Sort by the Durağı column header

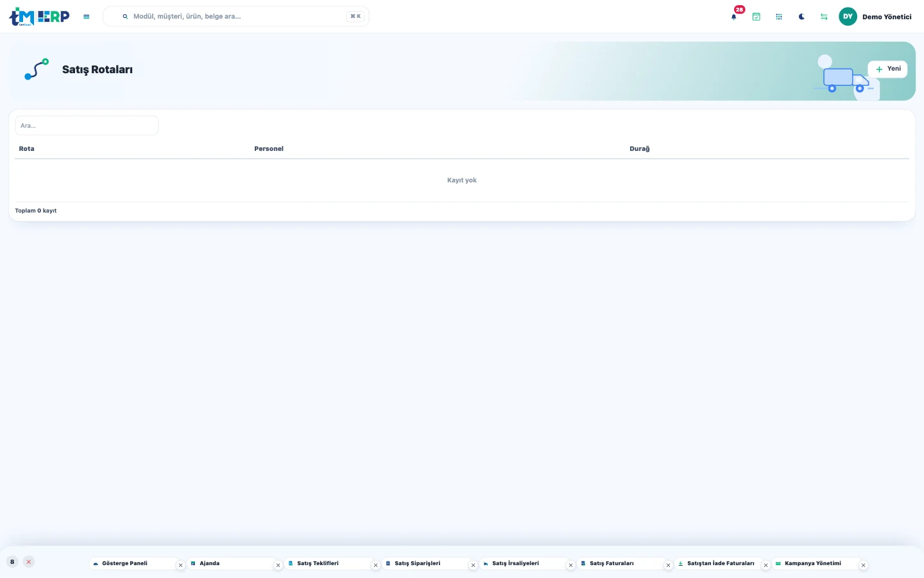(x=640, y=149)
